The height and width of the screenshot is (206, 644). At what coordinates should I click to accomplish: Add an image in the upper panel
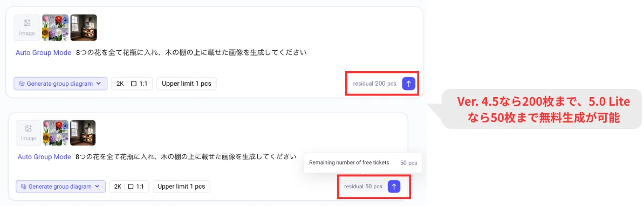(27, 28)
